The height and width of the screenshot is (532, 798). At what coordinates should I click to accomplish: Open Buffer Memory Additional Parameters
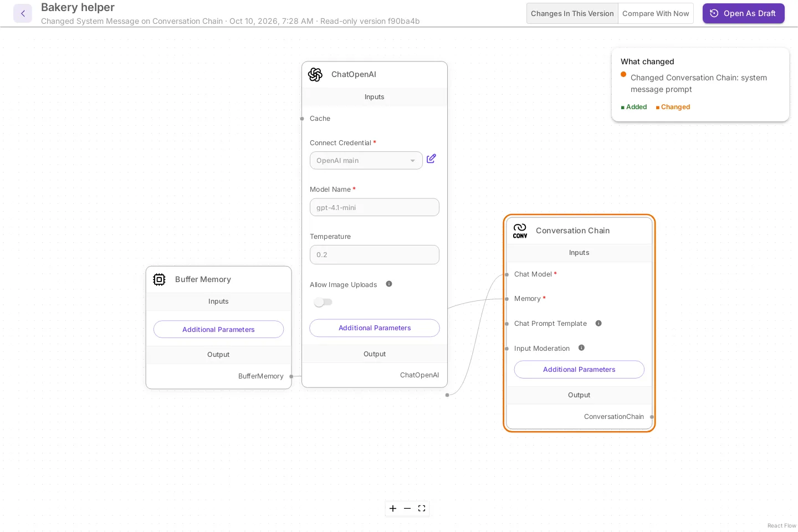[x=218, y=329]
